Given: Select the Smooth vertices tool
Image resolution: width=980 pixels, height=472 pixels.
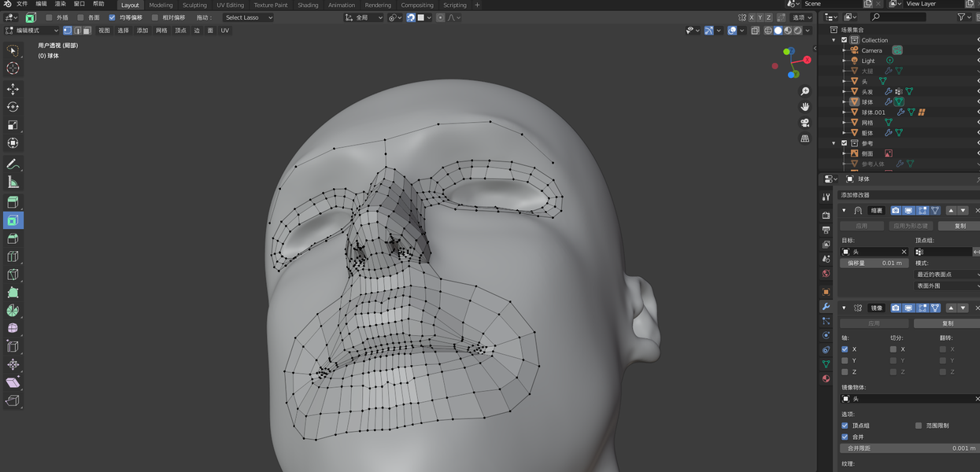Looking at the screenshot, I should (x=13, y=328).
